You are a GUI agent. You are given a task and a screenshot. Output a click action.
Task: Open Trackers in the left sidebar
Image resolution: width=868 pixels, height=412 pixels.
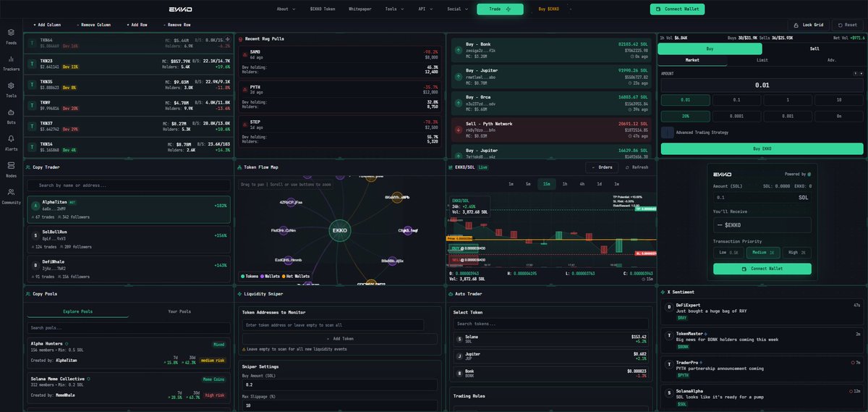click(11, 62)
